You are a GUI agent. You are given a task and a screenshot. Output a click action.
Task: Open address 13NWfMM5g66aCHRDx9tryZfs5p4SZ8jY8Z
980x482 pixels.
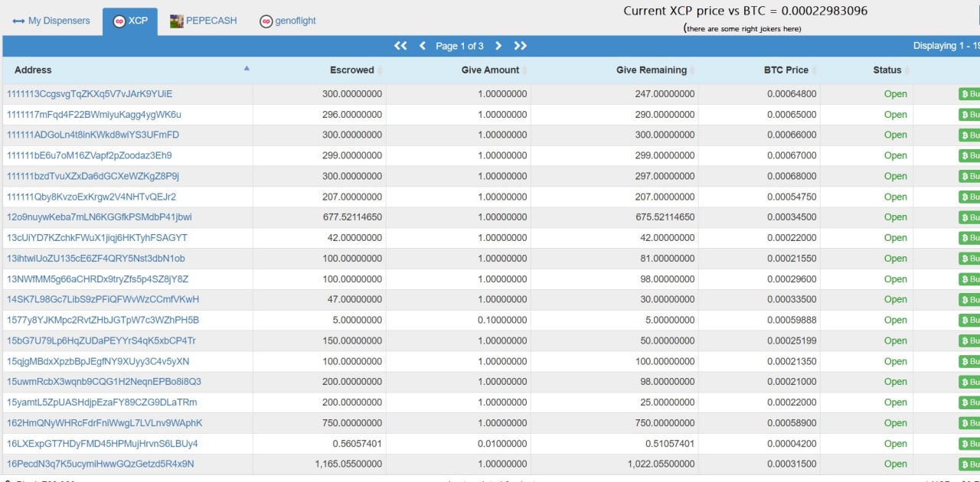[97, 279]
